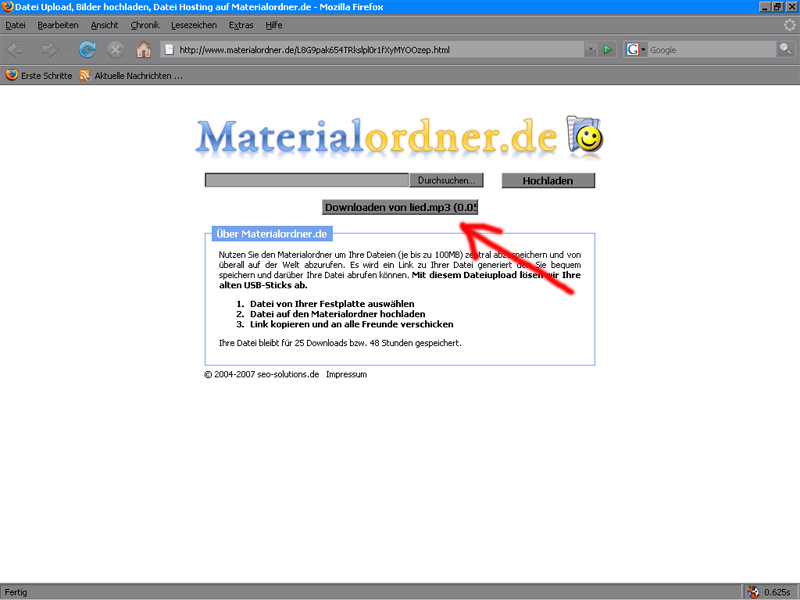Viewport: 800px width, 600px height.
Task: Click text 'Ihre Datei bleibt für 25 Downloads'
Action: [283, 343]
